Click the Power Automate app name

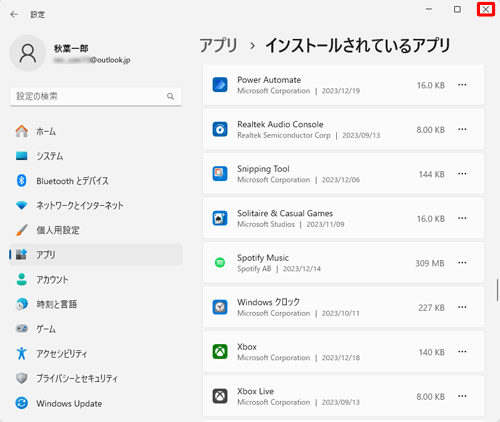click(x=269, y=80)
